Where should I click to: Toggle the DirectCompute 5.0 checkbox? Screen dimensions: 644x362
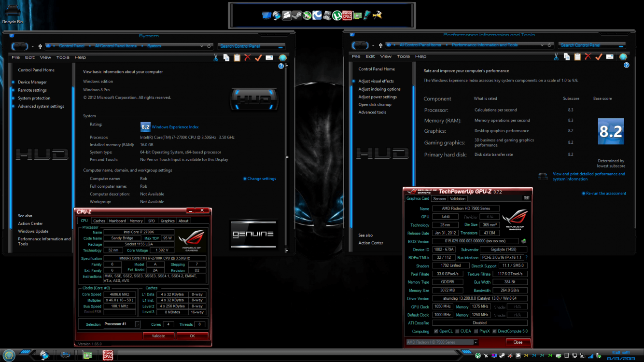pyautogui.click(x=494, y=331)
